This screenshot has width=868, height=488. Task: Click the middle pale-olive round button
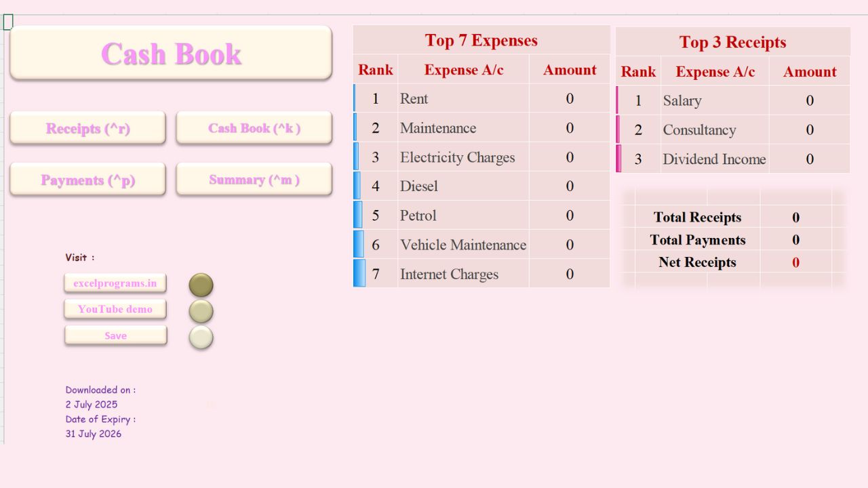point(201,311)
